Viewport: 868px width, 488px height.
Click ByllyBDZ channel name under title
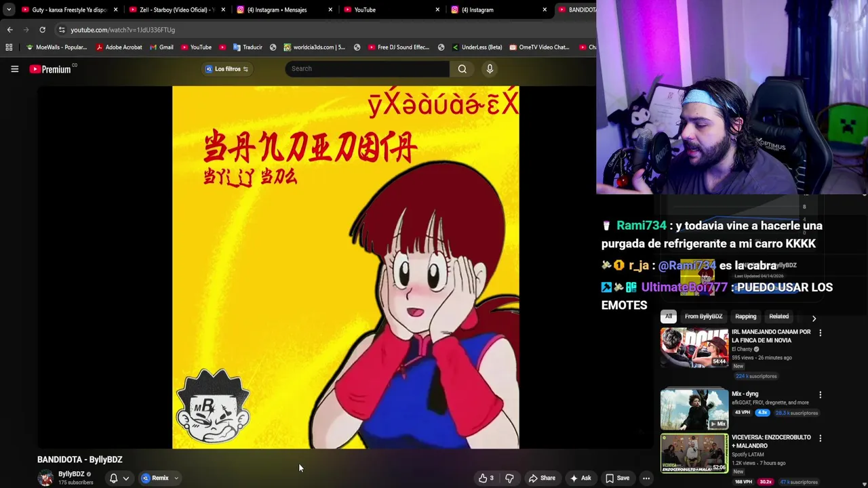71,474
